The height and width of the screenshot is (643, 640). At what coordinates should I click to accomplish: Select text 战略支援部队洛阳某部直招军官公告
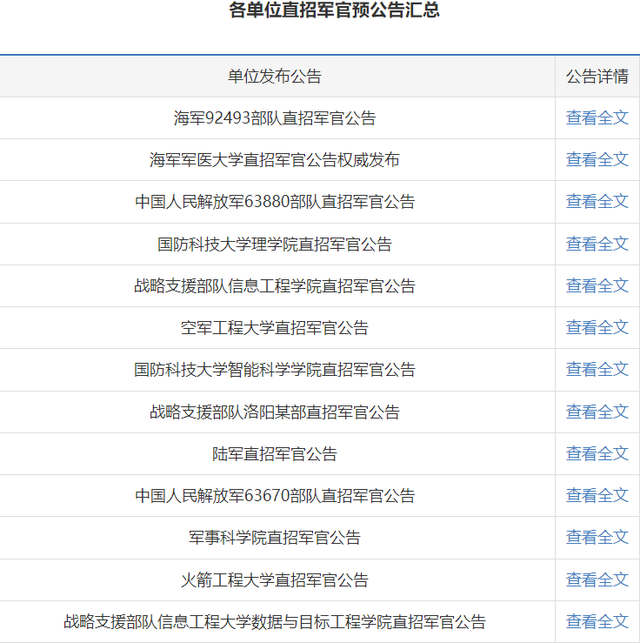coord(275,413)
